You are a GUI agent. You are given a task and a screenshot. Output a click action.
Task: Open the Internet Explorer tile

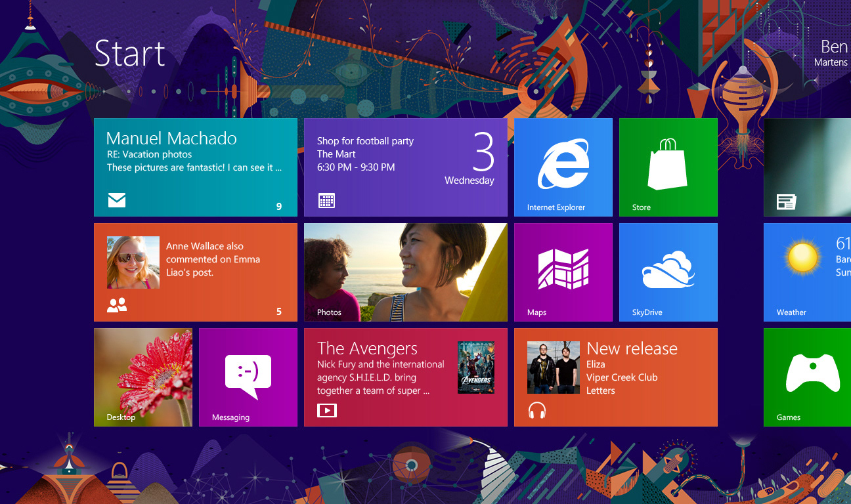pos(563,167)
